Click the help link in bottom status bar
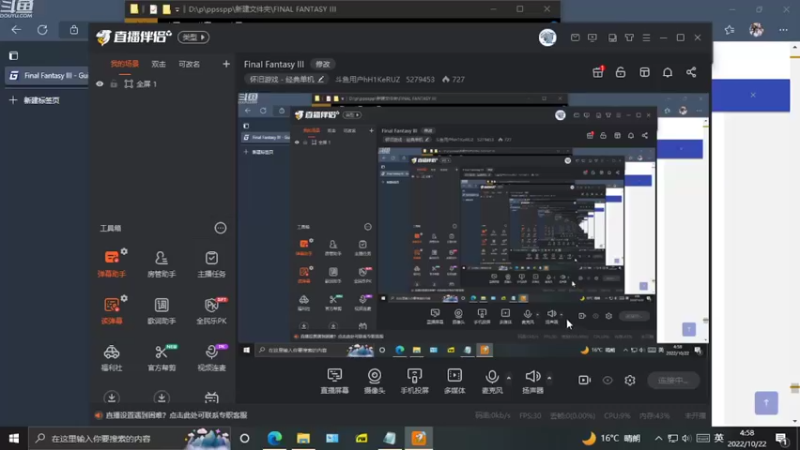 pyautogui.click(x=176, y=415)
